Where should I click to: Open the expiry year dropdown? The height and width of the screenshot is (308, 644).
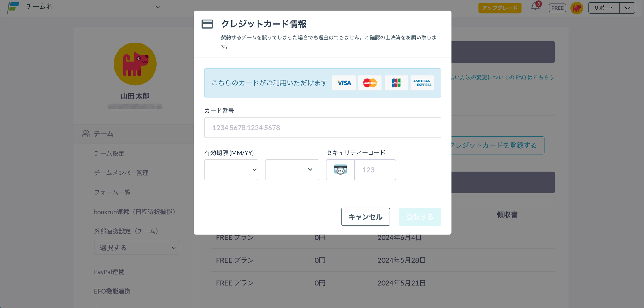(x=292, y=170)
